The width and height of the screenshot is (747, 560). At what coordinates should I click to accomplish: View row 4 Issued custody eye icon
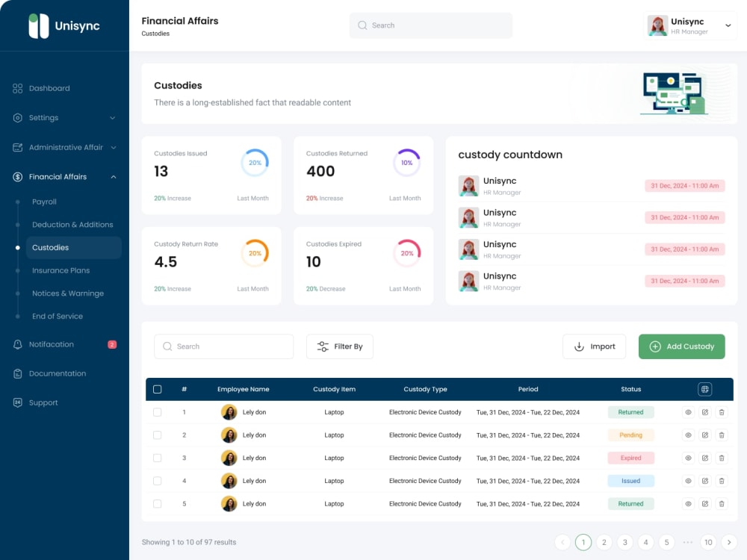(689, 481)
